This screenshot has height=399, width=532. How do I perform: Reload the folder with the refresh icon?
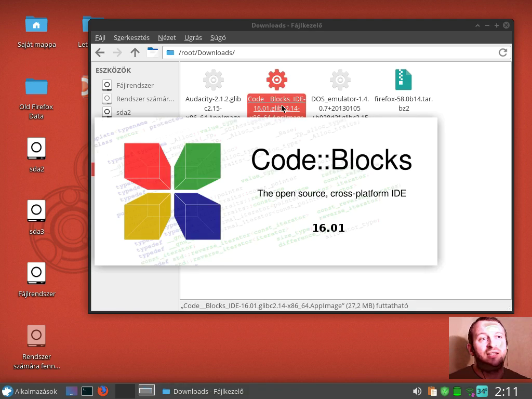(x=502, y=52)
